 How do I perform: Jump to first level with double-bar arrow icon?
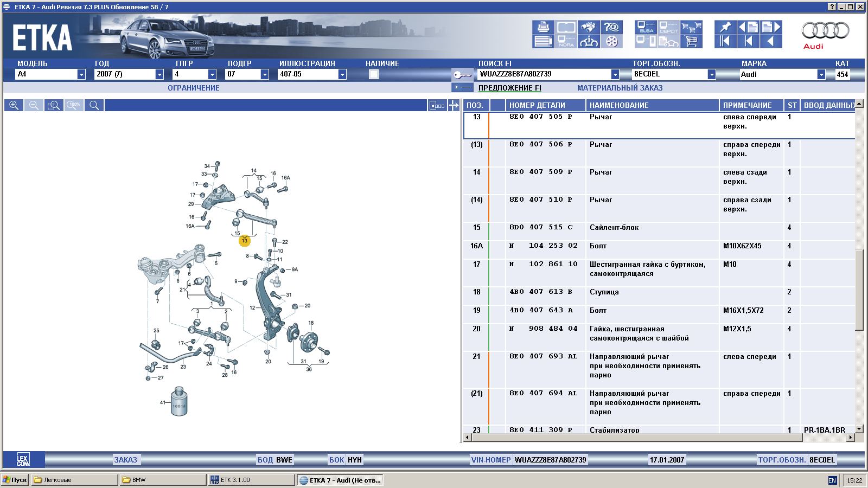point(725,41)
